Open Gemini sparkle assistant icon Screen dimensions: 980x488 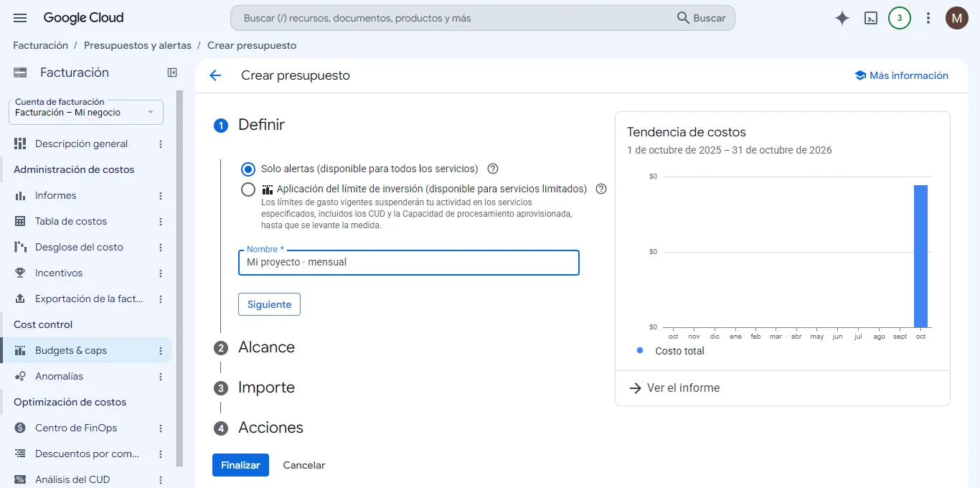[x=842, y=18]
